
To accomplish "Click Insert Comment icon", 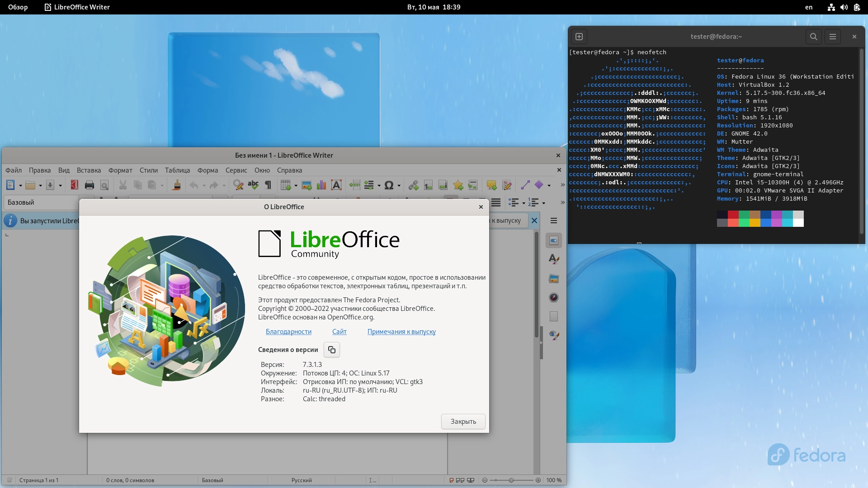I will (x=492, y=185).
